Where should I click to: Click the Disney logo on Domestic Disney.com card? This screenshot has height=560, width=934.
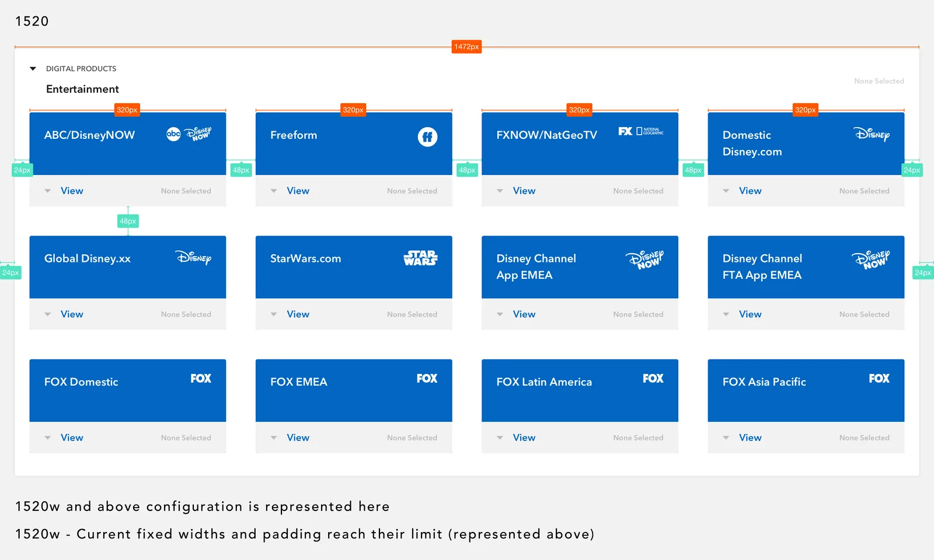872,134
